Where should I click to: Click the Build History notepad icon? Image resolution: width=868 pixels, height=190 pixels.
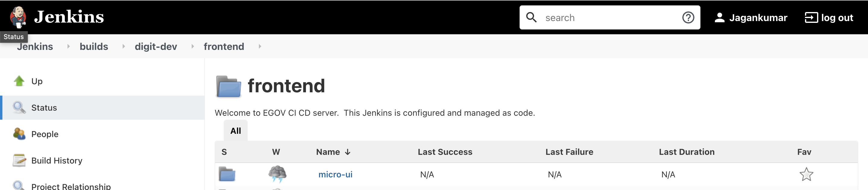19,161
